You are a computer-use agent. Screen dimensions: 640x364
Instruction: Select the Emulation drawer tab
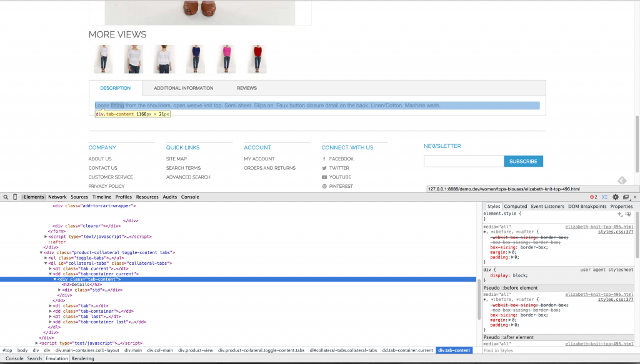click(x=57, y=359)
